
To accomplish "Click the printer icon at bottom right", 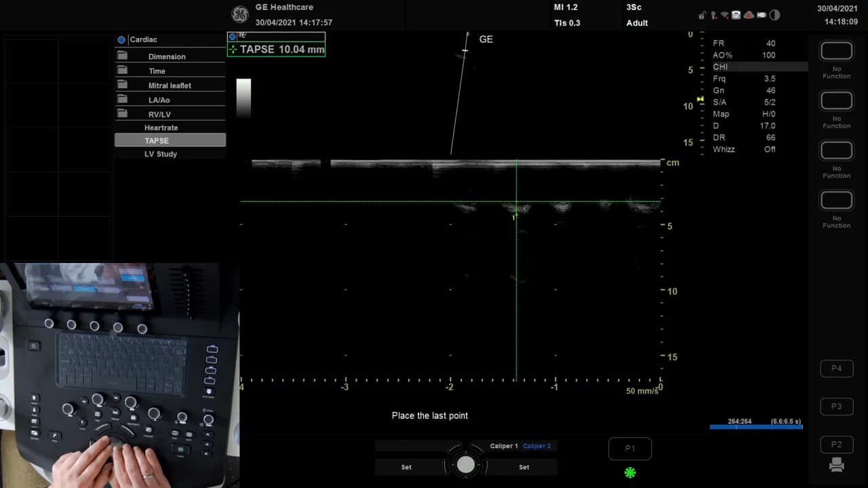I will coord(836,466).
